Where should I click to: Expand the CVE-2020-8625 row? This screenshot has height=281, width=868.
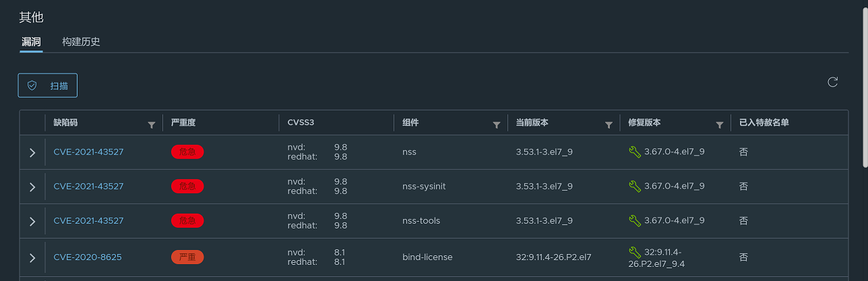pos(32,257)
